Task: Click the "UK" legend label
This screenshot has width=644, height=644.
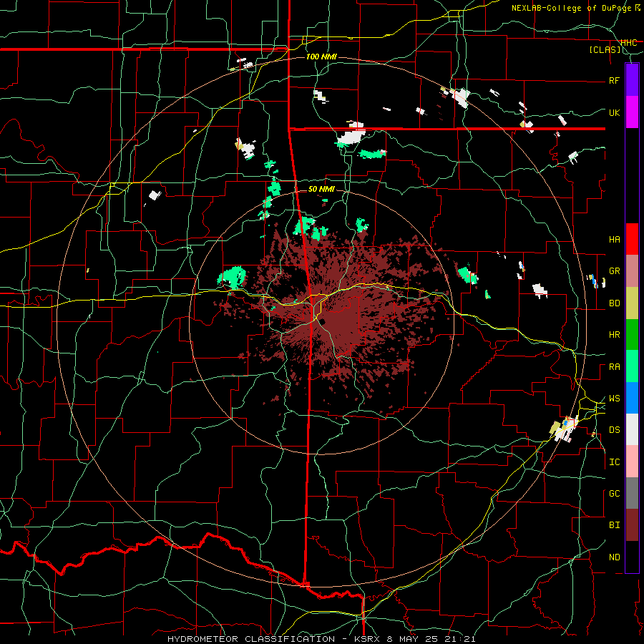Action: click(x=614, y=112)
